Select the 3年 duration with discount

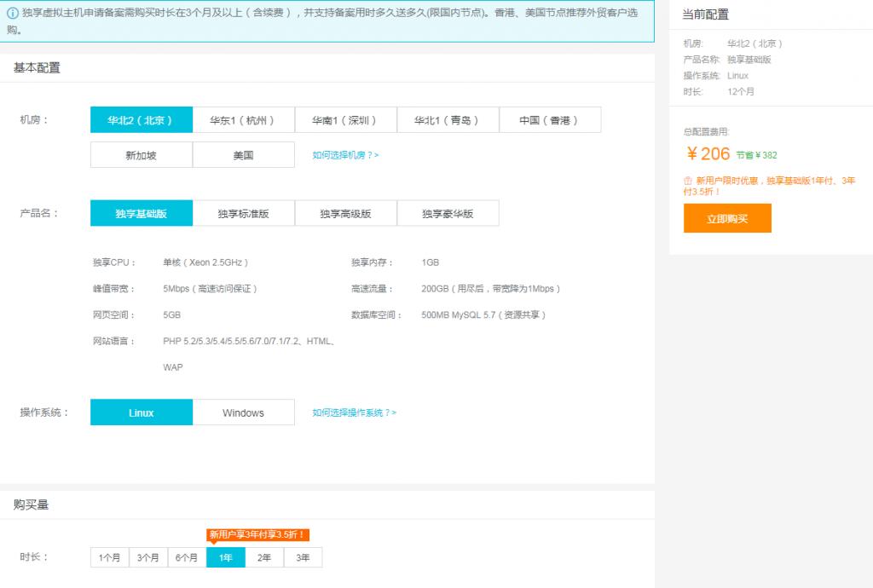(x=304, y=557)
